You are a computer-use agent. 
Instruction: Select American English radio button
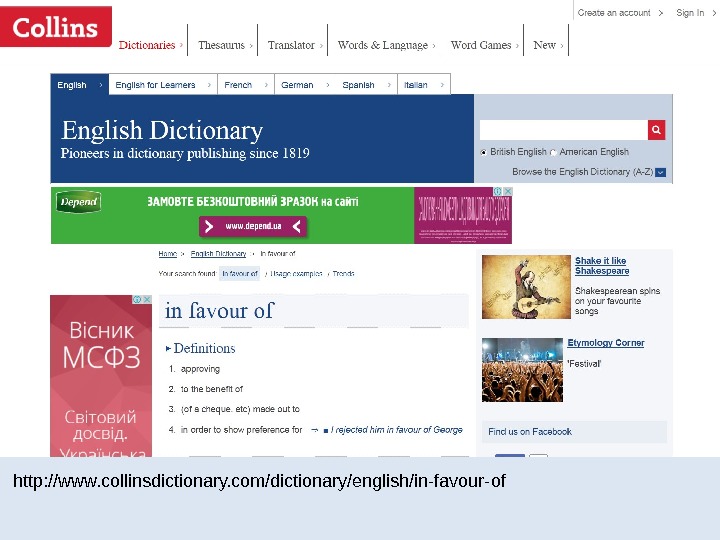(553, 152)
